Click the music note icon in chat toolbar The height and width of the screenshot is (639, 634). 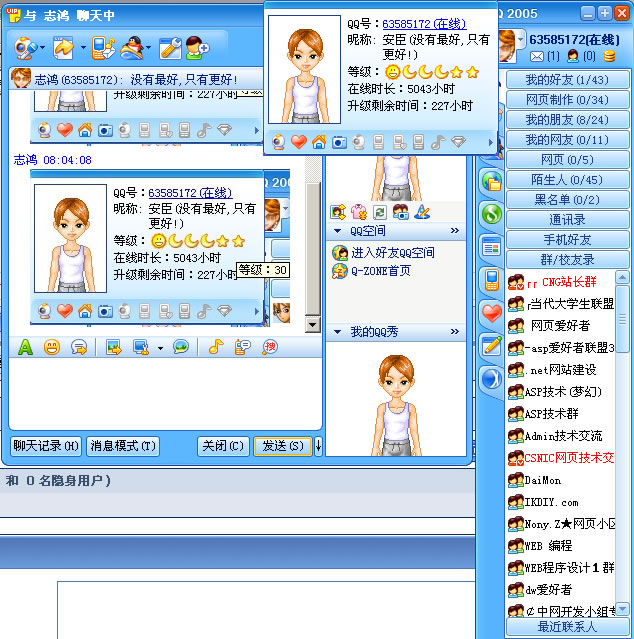coord(214,347)
